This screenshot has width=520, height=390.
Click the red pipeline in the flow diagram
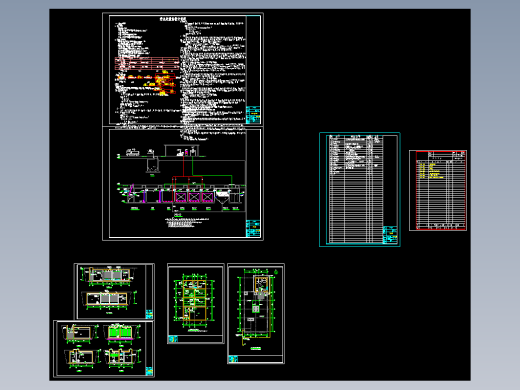pos(183,167)
